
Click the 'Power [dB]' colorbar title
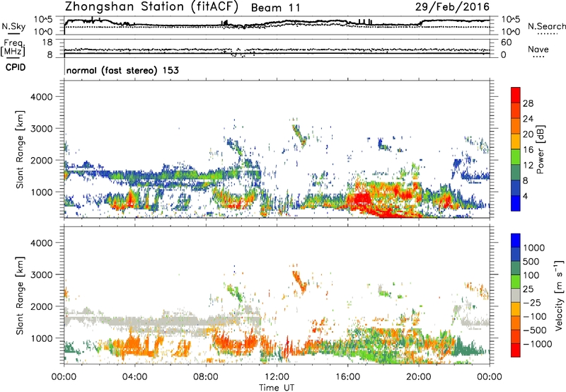540,149
